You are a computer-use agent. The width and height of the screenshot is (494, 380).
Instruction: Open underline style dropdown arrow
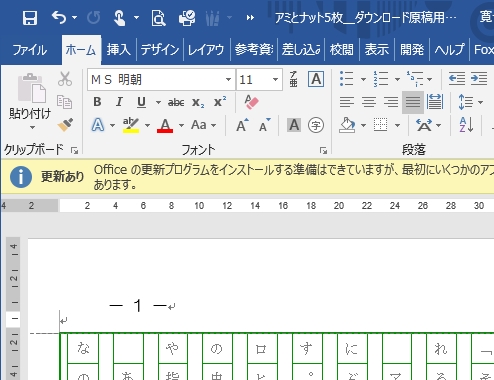tap(158, 102)
